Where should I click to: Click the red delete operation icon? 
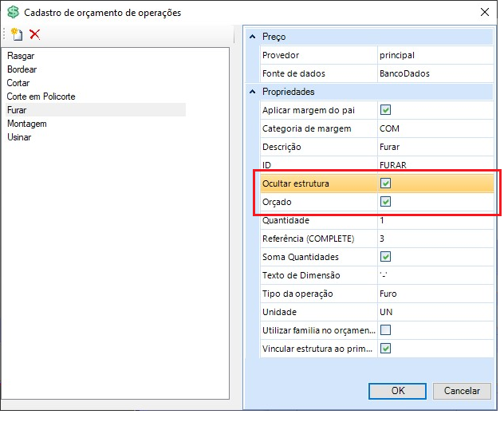[35, 34]
